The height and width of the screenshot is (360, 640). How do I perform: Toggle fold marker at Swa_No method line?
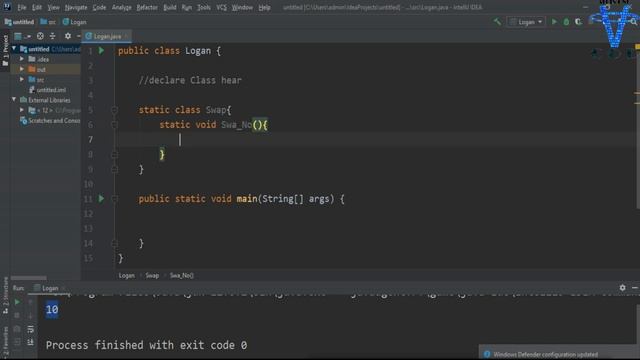pyautogui.click(x=115, y=125)
